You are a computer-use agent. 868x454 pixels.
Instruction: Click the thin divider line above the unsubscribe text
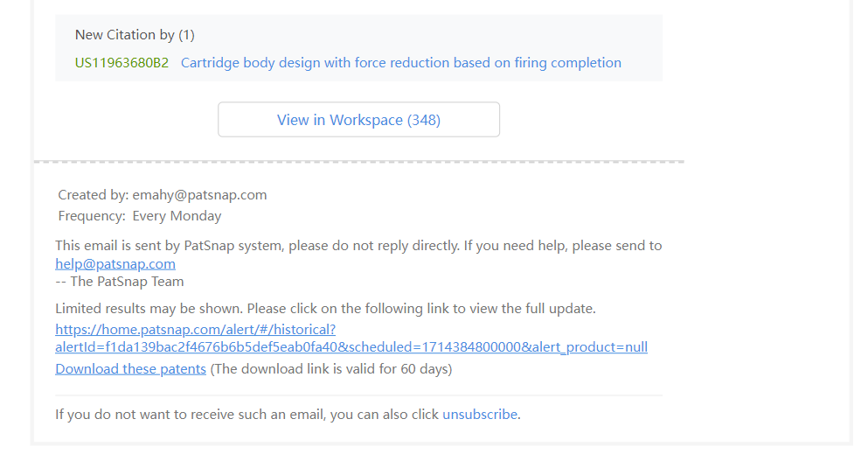pos(358,395)
